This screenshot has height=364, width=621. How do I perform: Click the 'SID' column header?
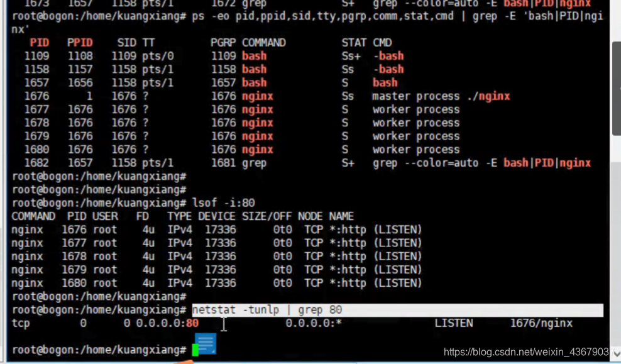[127, 43]
